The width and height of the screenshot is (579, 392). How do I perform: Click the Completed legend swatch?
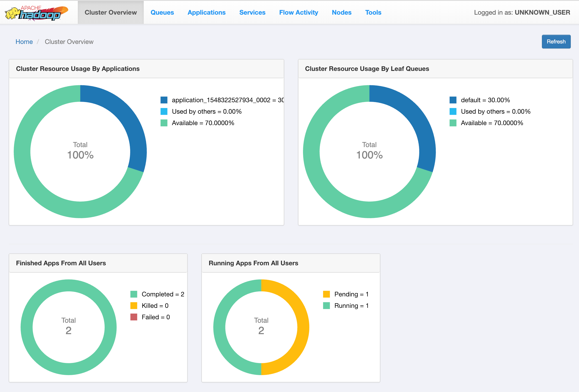pyautogui.click(x=134, y=294)
